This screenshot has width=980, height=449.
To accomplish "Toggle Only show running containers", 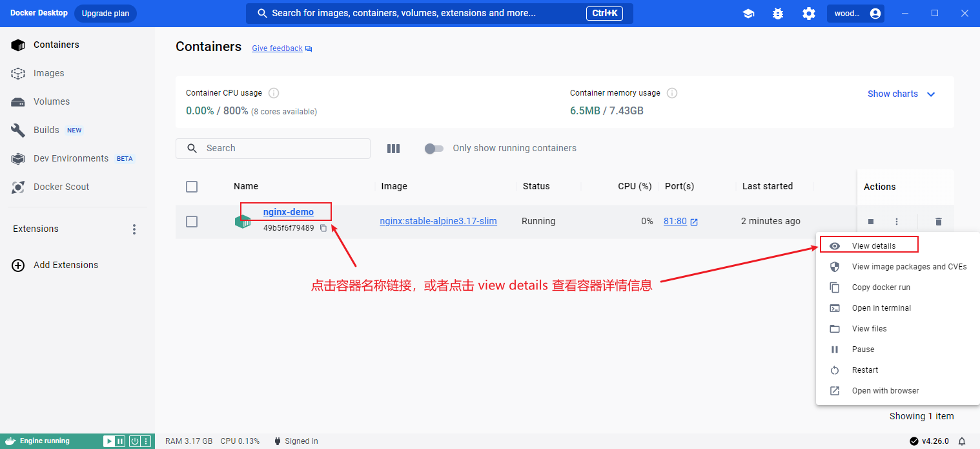I will click(434, 149).
